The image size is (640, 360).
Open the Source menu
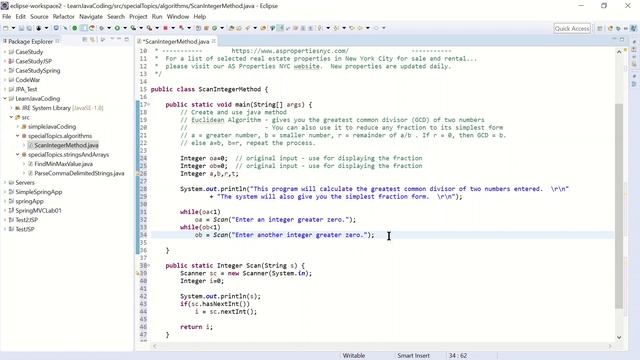39,17
